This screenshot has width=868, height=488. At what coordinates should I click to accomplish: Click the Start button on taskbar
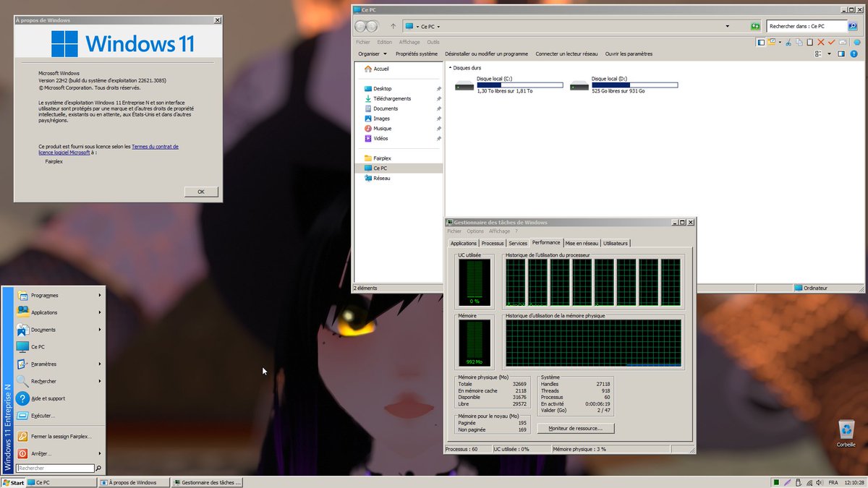(x=13, y=482)
